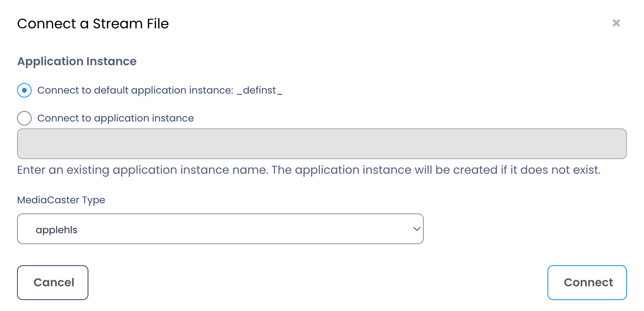
Task: Click the empty circle of the unselected radio
Action: [x=24, y=118]
